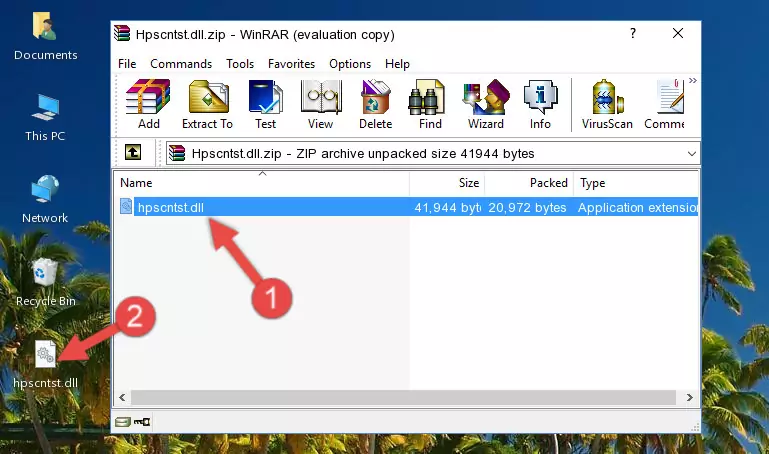
Task: Open the View file tool
Action: click(x=321, y=104)
